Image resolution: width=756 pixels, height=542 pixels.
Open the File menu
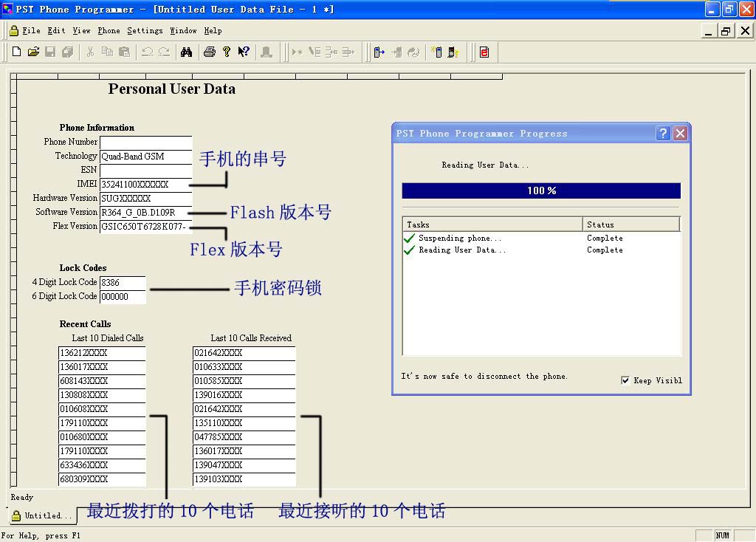(31, 30)
